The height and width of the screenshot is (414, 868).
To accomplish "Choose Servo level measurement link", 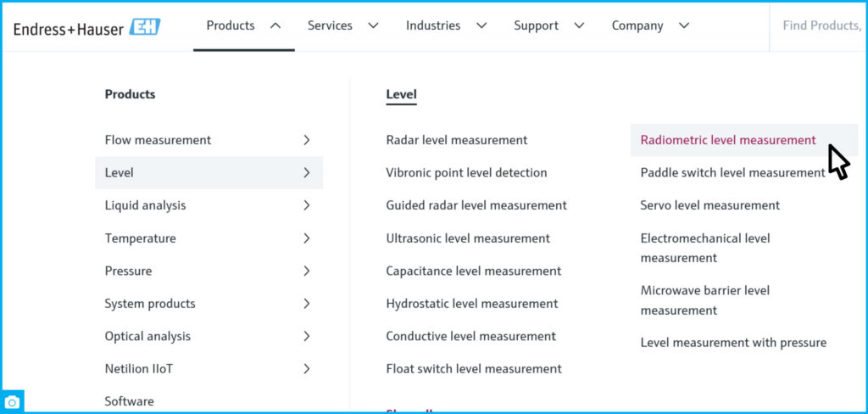I will click(709, 205).
